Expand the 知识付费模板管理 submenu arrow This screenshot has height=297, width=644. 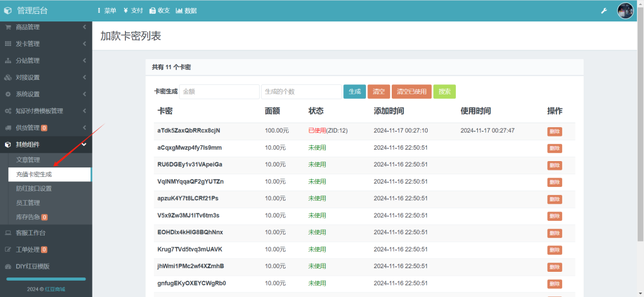tap(84, 111)
